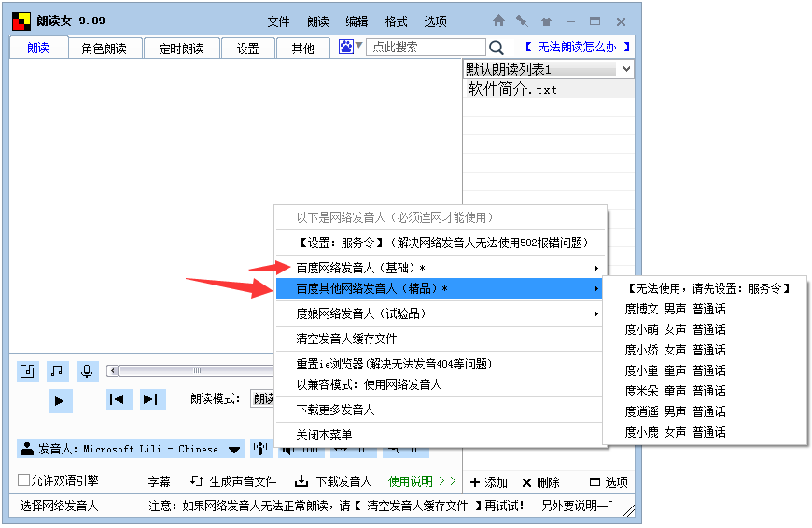Open the 格式 menu
812x528 pixels.
pyautogui.click(x=396, y=21)
